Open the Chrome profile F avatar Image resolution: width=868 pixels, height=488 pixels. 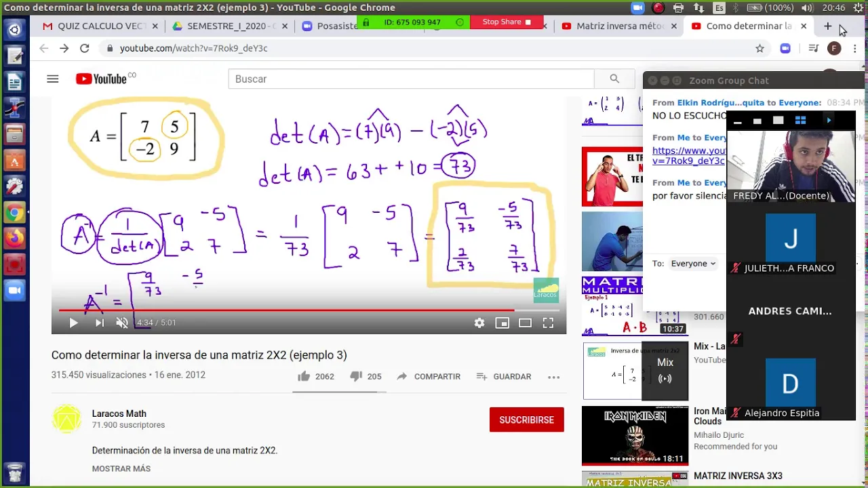point(834,48)
